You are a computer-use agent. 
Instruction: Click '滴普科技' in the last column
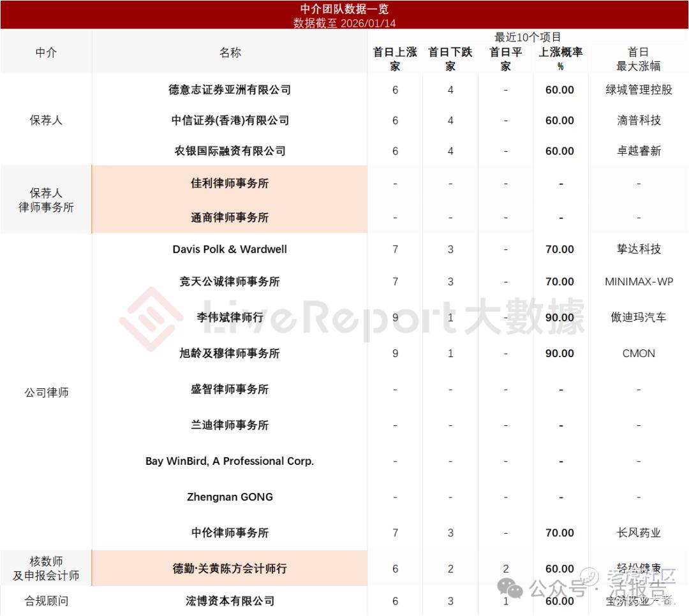[x=639, y=121]
